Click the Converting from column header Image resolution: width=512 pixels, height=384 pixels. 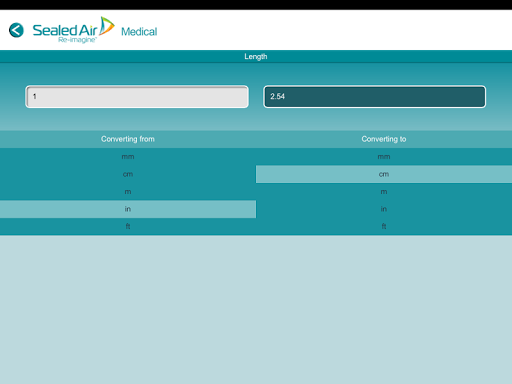(x=128, y=139)
